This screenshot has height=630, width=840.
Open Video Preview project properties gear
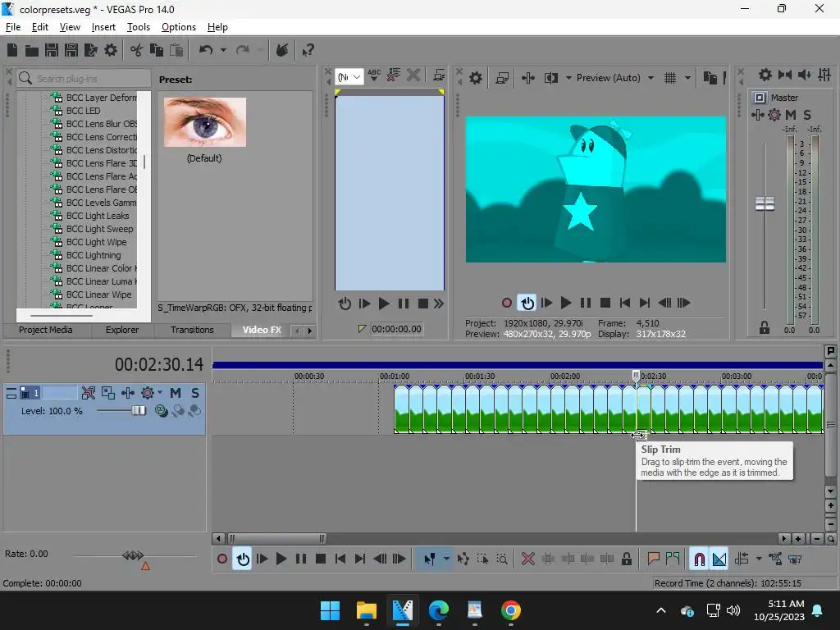point(476,78)
